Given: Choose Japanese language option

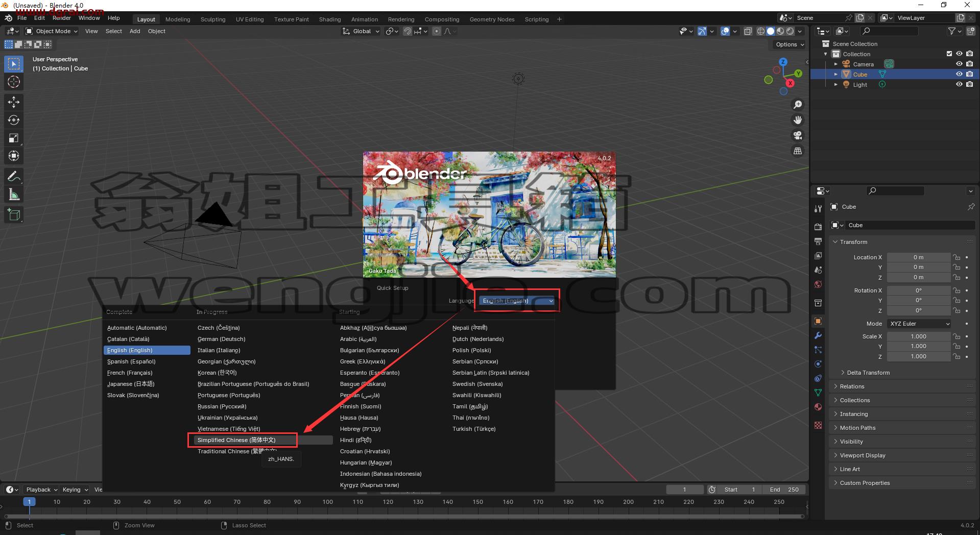Looking at the screenshot, I should coord(131,384).
